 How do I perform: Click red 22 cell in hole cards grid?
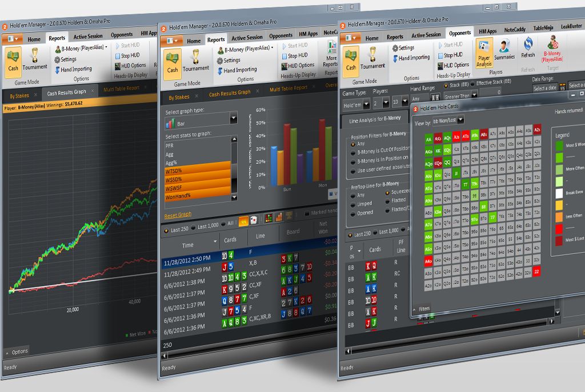(x=536, y=272)
